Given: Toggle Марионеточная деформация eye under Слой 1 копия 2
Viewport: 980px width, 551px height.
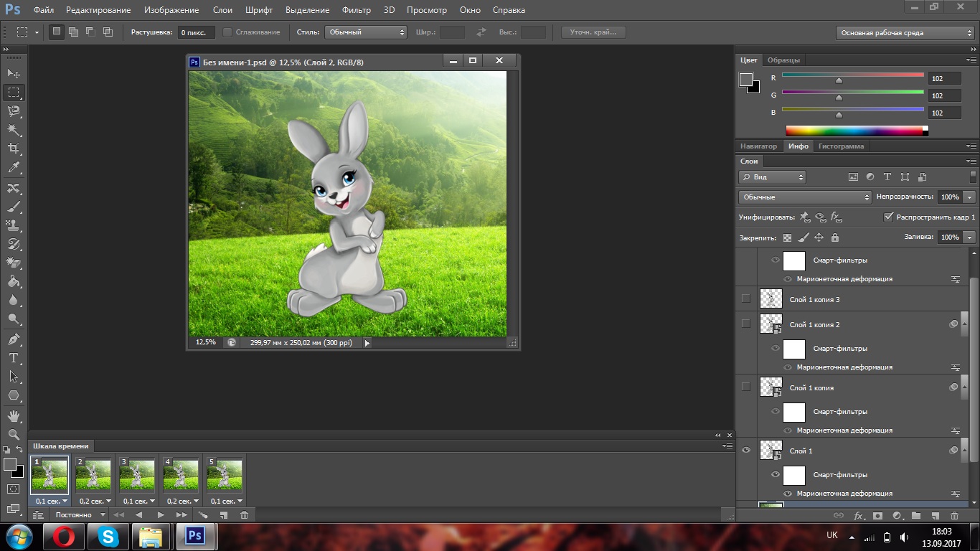Looking at the screenshot, I should click(x=788, y=367).
